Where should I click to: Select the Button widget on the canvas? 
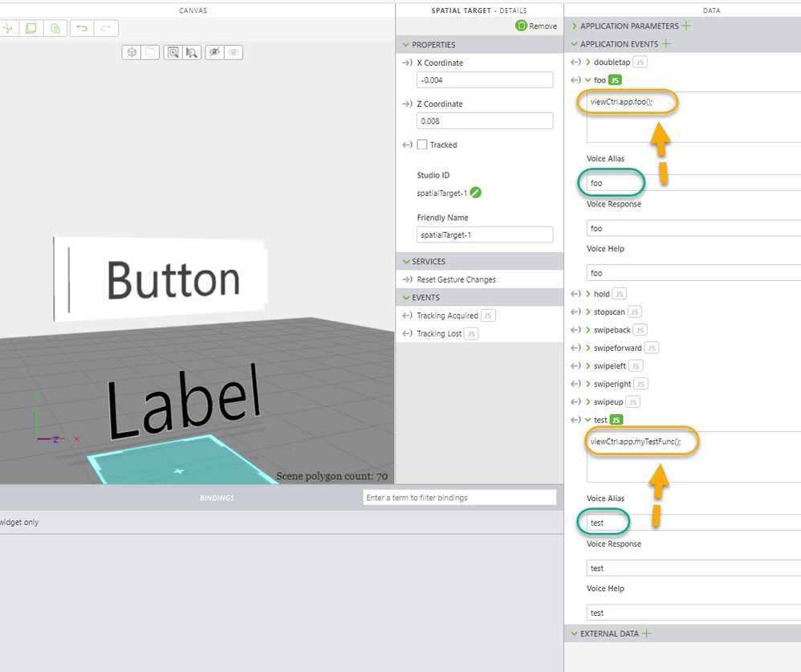(x=161, y=279)
